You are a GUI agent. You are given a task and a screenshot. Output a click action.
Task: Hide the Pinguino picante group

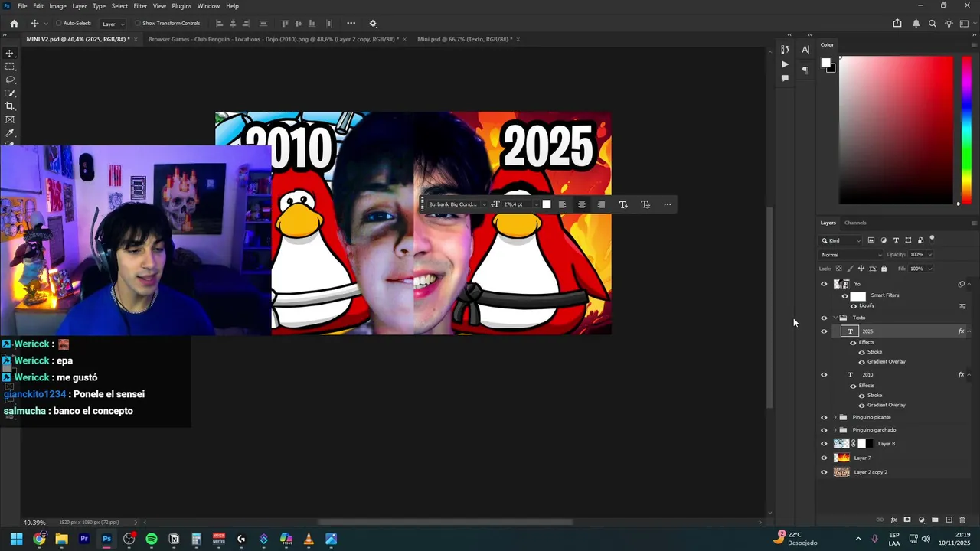coord(824,418)
